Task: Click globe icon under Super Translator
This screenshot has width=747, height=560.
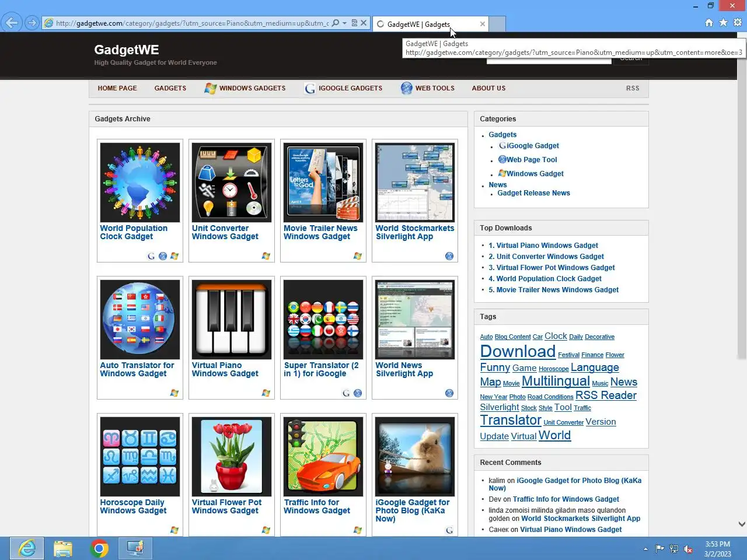Action: point(358,393)
